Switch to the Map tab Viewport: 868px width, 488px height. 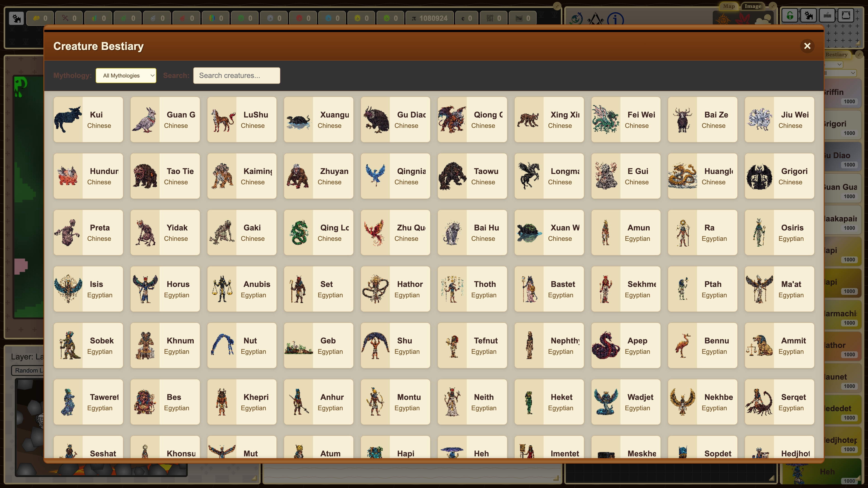point(729,6)
